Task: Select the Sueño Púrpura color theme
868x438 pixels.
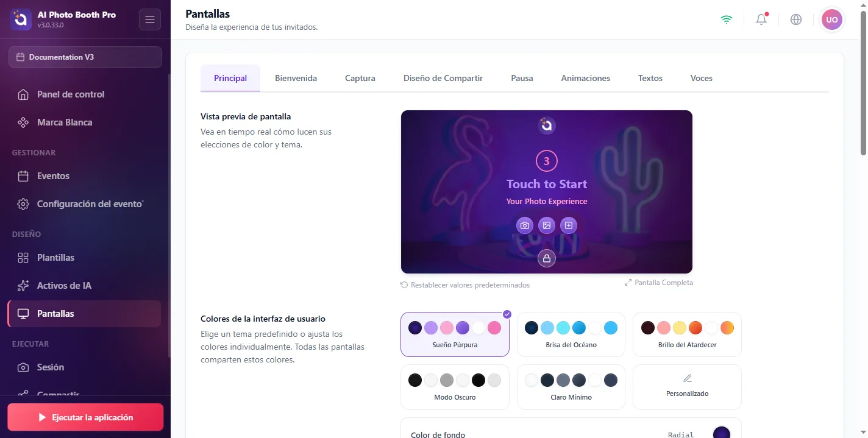Action: (455, 334)
